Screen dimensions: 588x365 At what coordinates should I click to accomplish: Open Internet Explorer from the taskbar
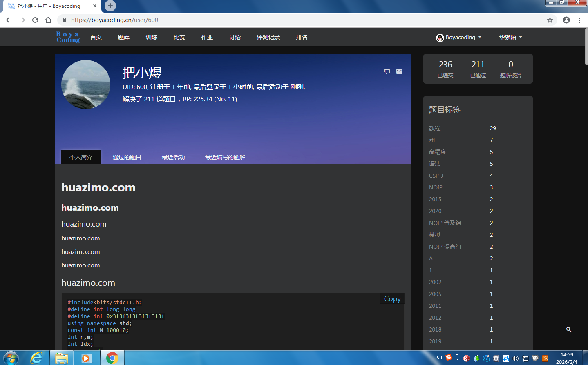[x=37, y=358]
